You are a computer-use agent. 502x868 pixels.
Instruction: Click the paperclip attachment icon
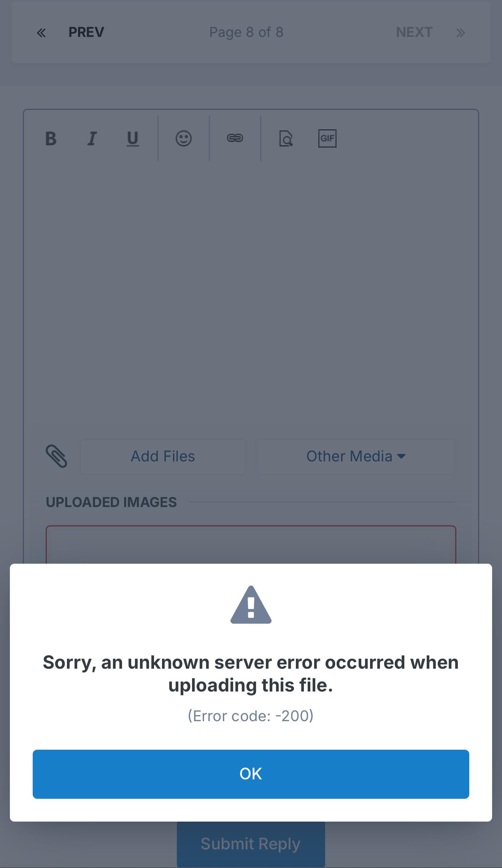pos(56,456)
